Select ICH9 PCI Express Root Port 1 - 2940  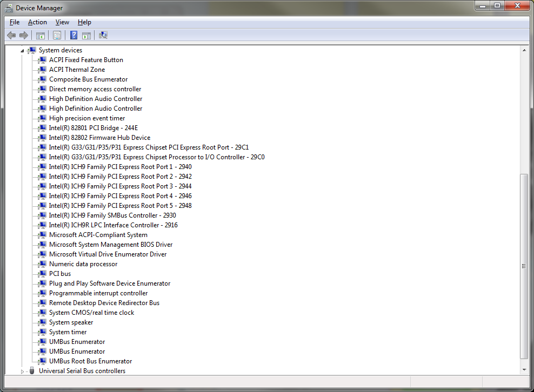click(x=120, y=167)
